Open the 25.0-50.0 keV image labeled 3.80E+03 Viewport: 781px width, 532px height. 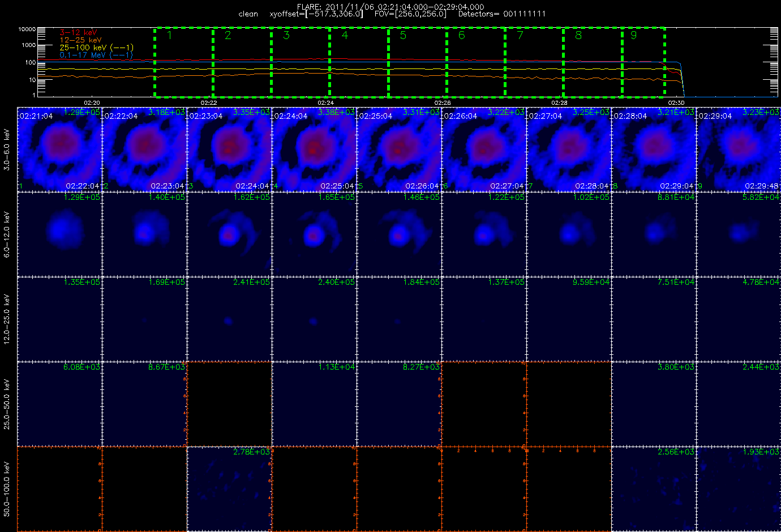pos(654,404)
